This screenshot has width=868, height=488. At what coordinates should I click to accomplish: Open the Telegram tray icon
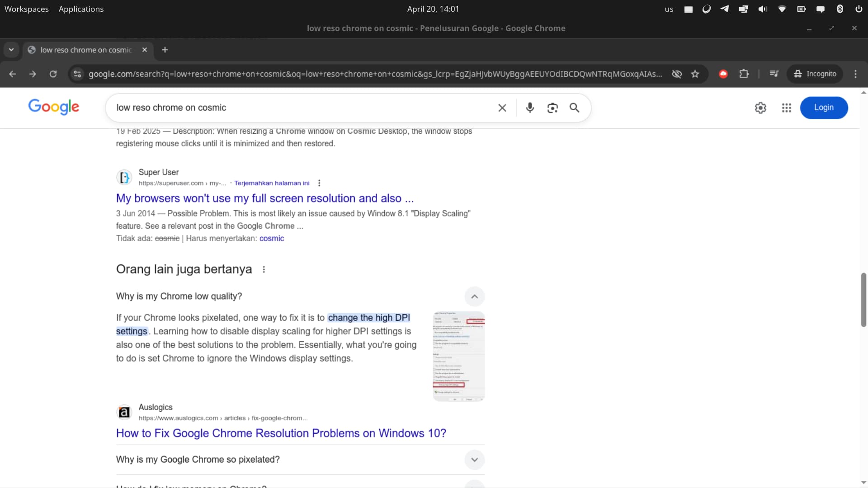click(x=725, y=9)
